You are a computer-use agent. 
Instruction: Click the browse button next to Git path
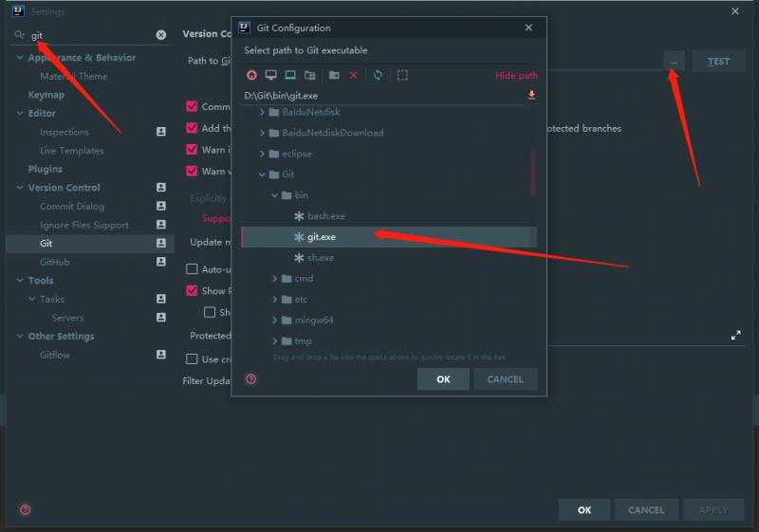674,62
